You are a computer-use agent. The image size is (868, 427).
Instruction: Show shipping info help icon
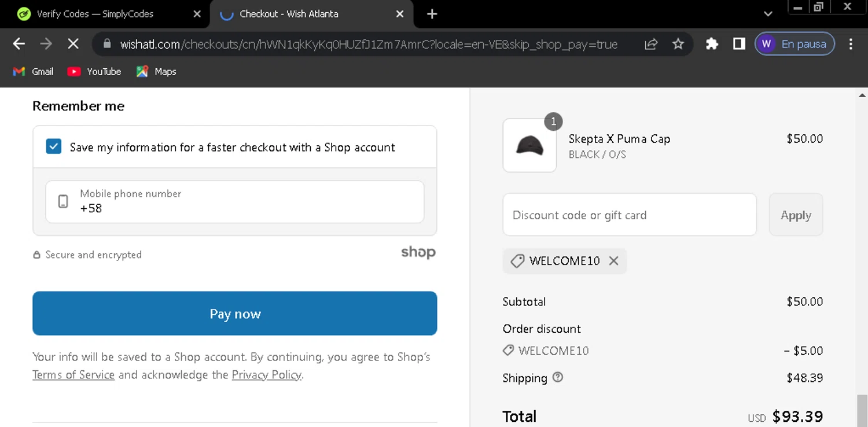(x=557, y=377)
